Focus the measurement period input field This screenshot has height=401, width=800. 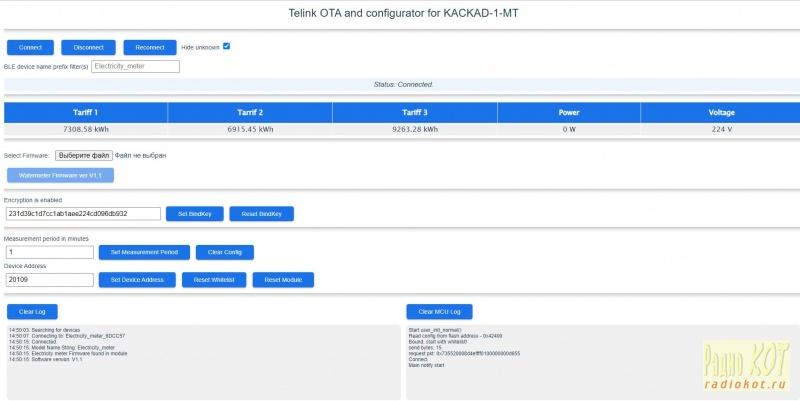tap(49, 252)
